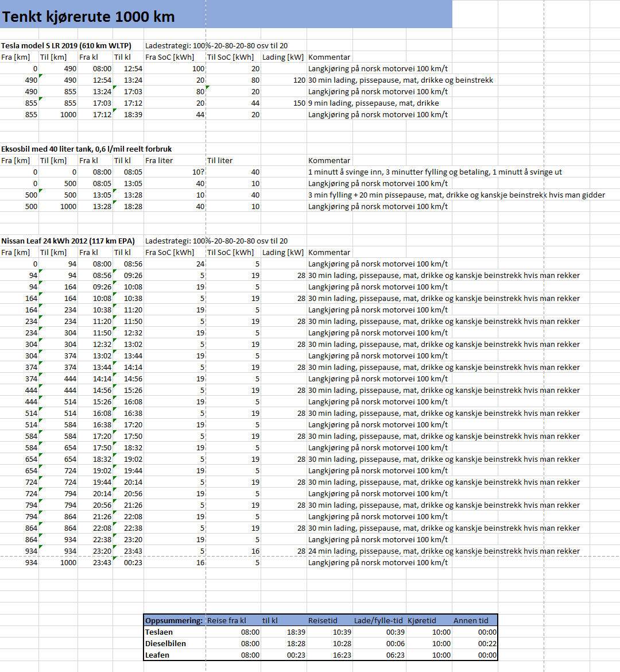620x672 pixels.
Task: Select the 'Ladestrategi' cell beside the Tesla heading
Action: pos(216,46)
